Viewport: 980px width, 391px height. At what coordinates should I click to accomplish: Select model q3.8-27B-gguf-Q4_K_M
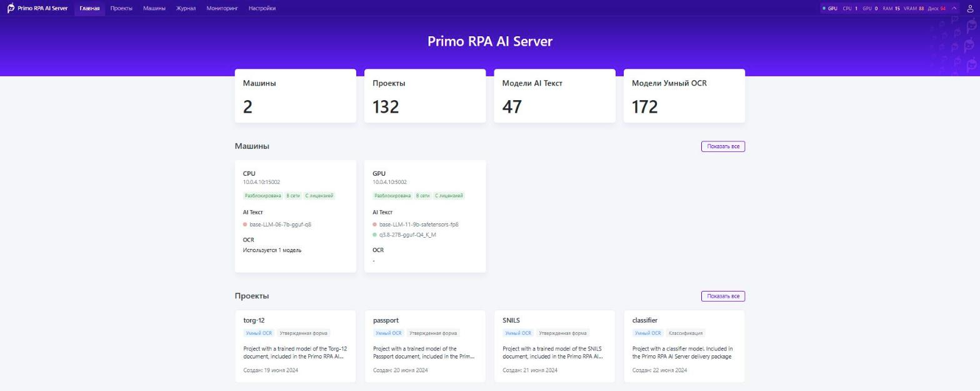coord(407,235)
